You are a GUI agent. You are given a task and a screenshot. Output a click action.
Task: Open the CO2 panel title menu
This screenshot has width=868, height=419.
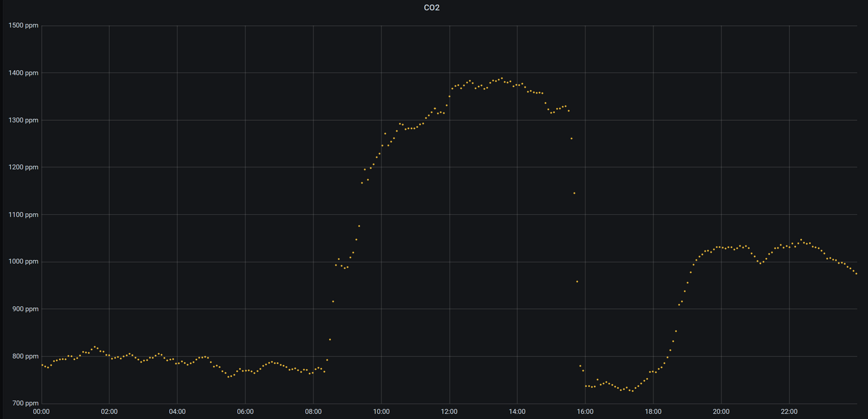coord(431,8)
